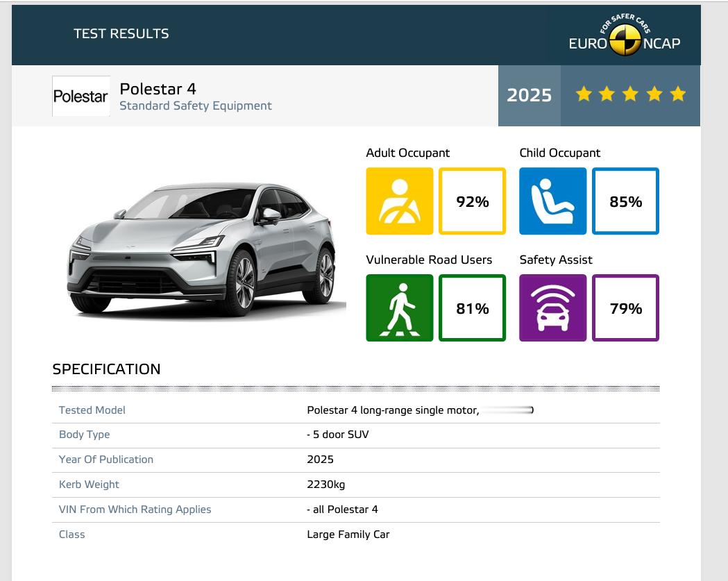Viewport: 728px width, 581px height.
Task: Click the Kerb Weight label
Action: tap(89, 485)
